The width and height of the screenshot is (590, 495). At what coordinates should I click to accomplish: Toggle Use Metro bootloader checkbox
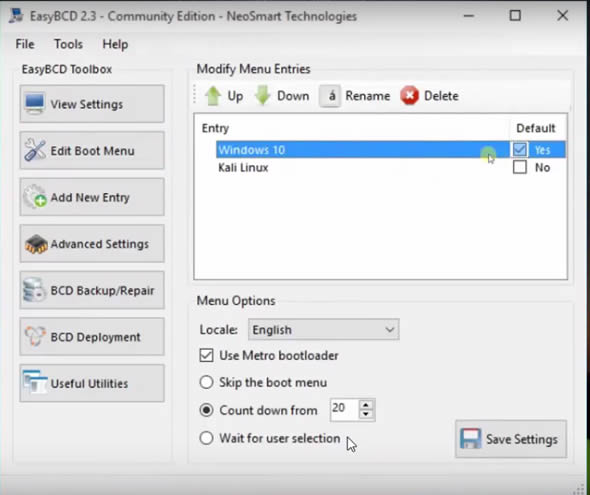pos(206,355)
